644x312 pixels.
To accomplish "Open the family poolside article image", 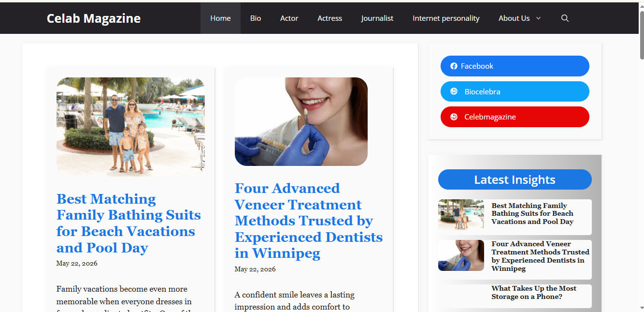I will pyautogui.click(x=130, y=127).
